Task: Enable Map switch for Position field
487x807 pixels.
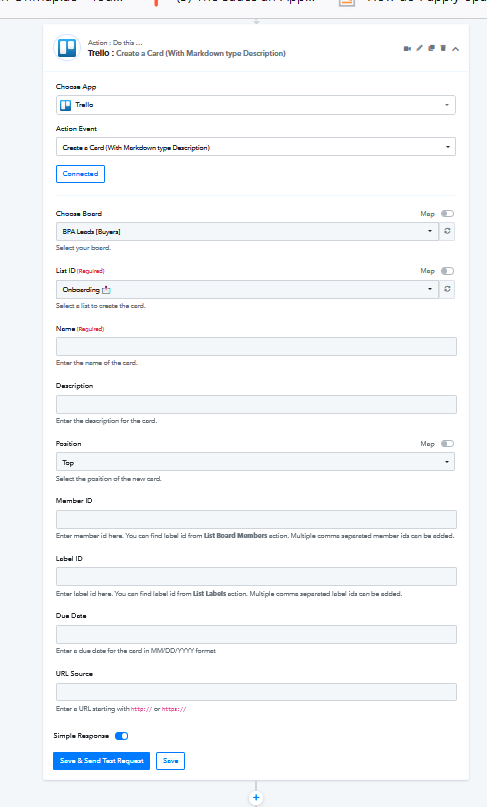Action: (447, 444)
